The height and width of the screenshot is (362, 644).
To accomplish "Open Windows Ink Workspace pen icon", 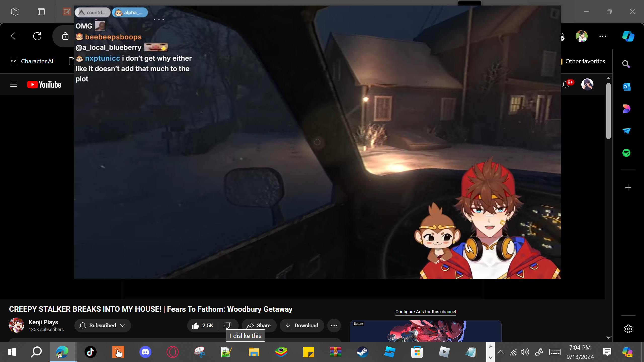I will pyautogui.click(x=539, y=352).
